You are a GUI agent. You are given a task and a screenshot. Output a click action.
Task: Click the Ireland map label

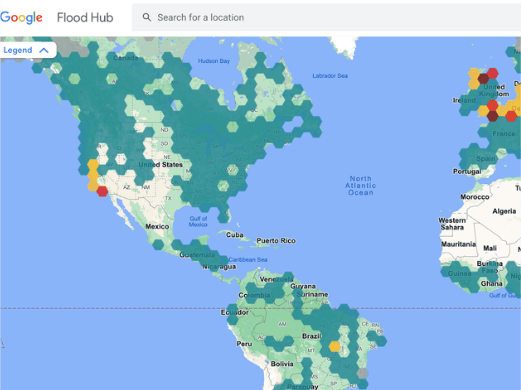click(x=464, y=100)
